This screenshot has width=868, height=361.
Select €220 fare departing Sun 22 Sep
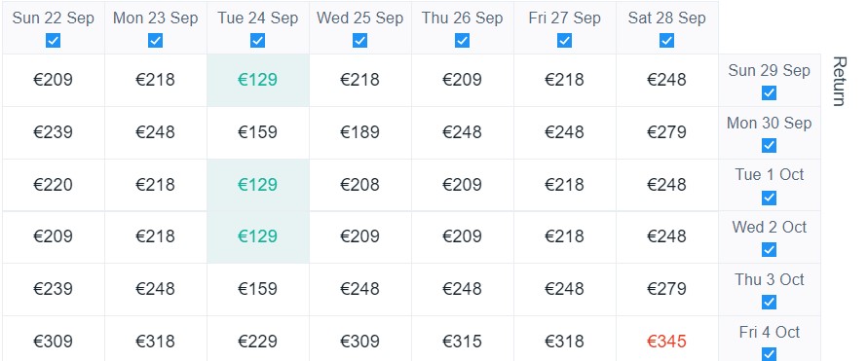coord(54,184)
